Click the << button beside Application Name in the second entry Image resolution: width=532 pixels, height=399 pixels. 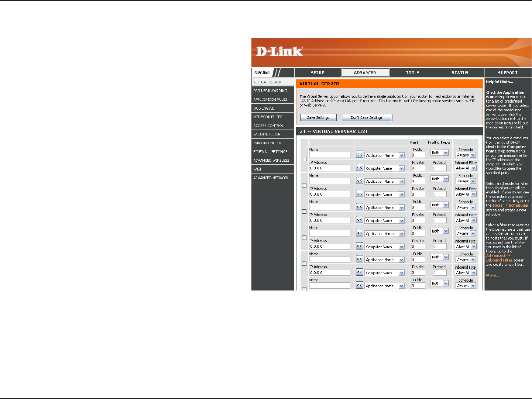(x=359, y=181)
